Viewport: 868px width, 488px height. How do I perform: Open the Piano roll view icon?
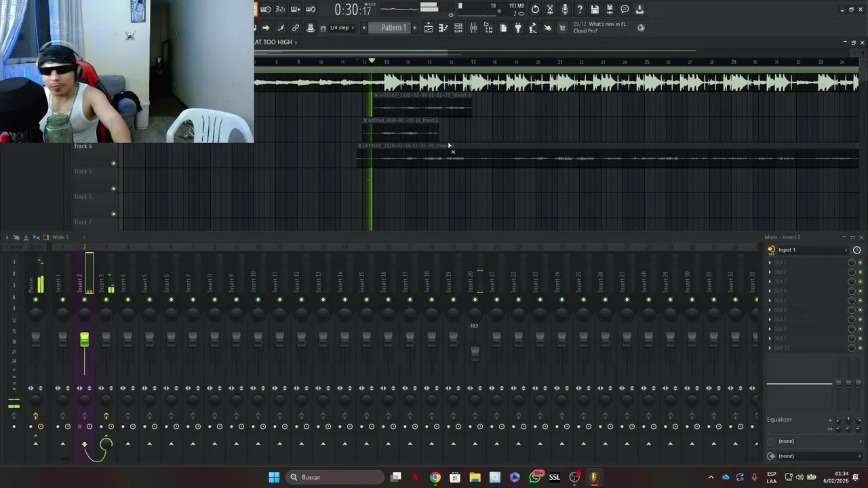(x=443, y=28)
